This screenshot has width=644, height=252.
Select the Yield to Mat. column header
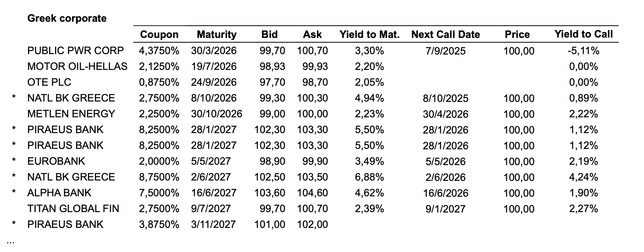[x=369, y=35]
